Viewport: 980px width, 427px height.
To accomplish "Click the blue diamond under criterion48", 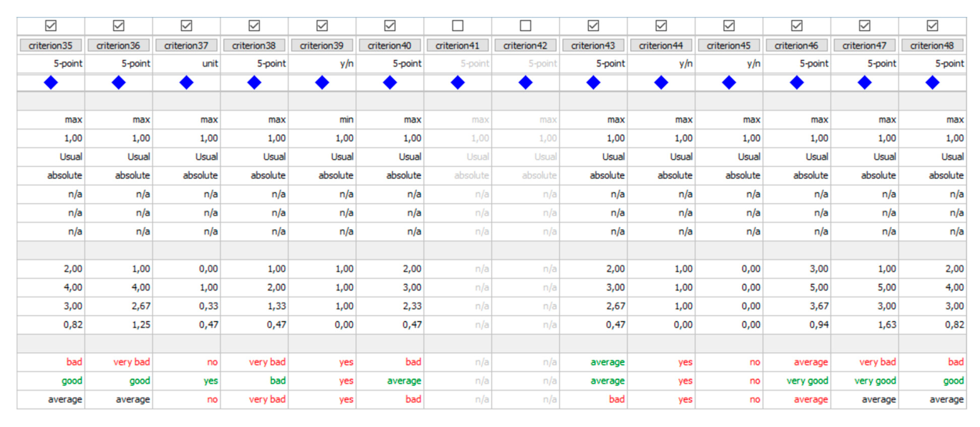I will coord(932,82).
